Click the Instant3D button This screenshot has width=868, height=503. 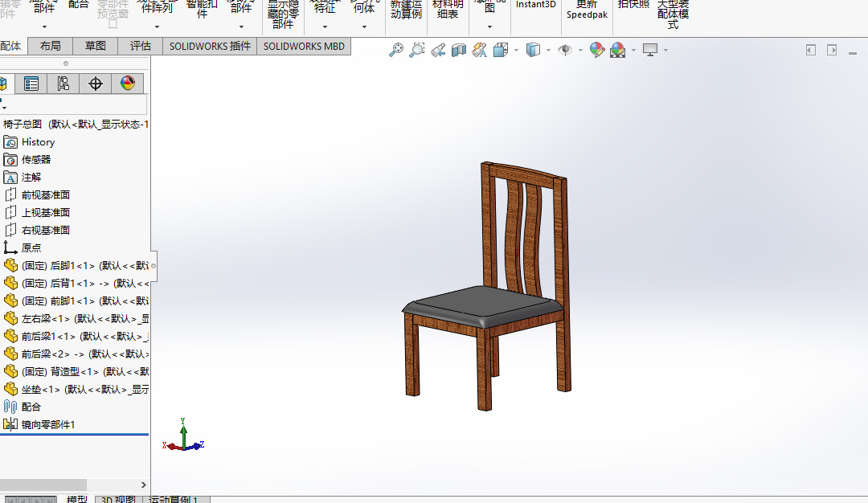point(535,5)
